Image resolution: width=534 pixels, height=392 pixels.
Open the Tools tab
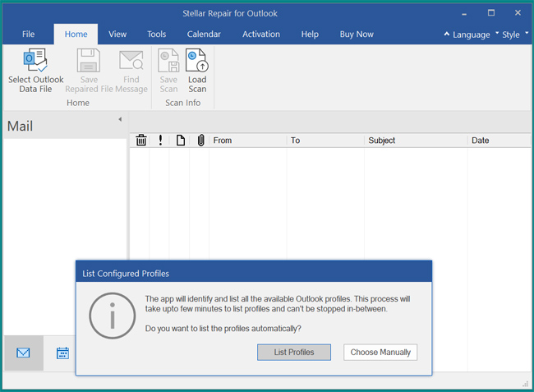(x=157, y=34)
